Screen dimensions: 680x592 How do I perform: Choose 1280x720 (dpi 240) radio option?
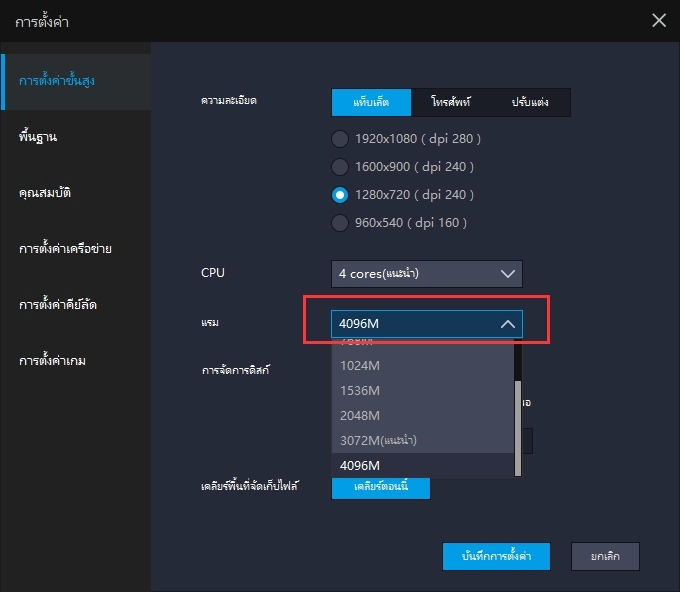click(341, 194)
